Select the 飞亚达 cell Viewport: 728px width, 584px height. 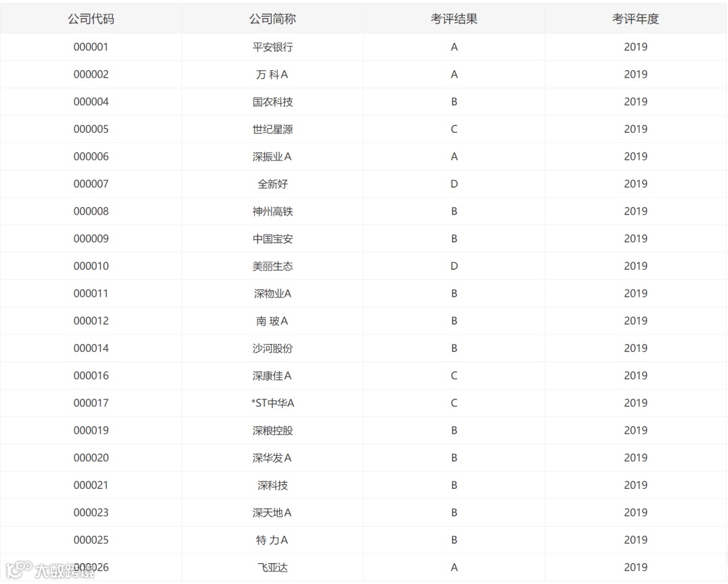(x=272, y=568)
